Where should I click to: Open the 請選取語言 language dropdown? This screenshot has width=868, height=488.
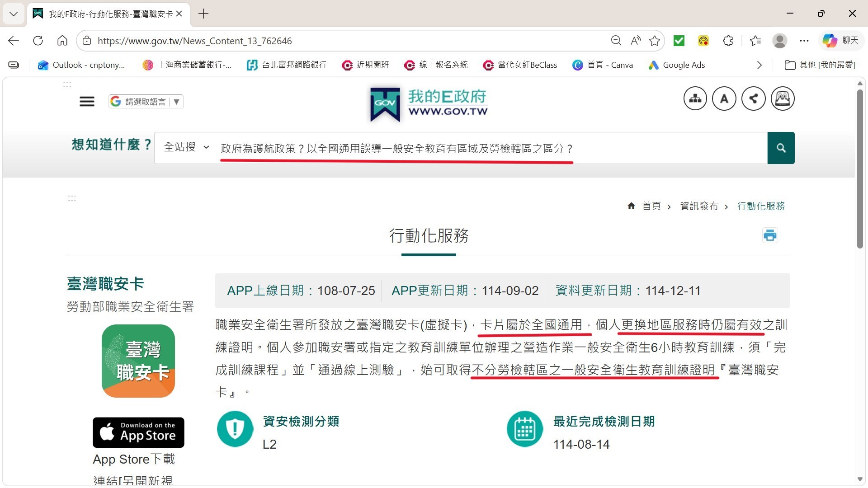[146, 102]
